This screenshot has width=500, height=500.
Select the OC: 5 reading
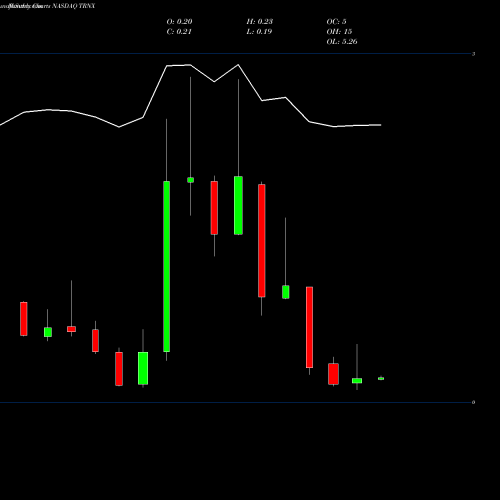[x=336, y=22]
